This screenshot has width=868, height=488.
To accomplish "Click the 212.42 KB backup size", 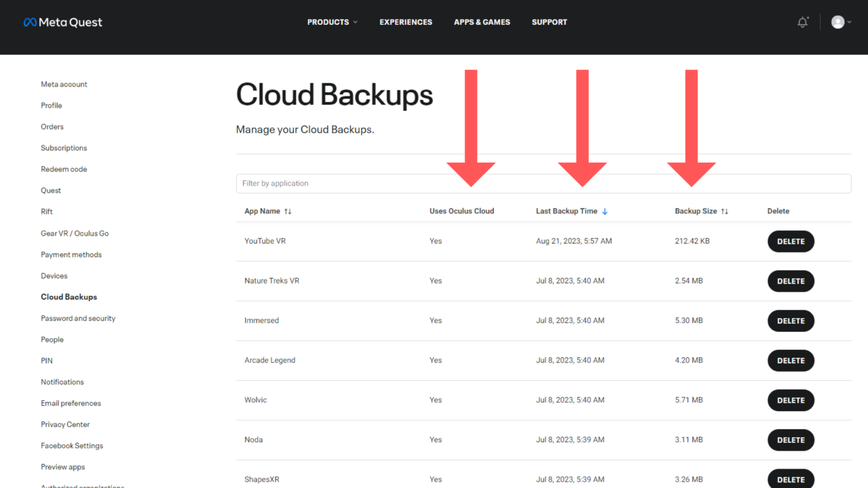I will pyautogui.click(x=692, y=241).
